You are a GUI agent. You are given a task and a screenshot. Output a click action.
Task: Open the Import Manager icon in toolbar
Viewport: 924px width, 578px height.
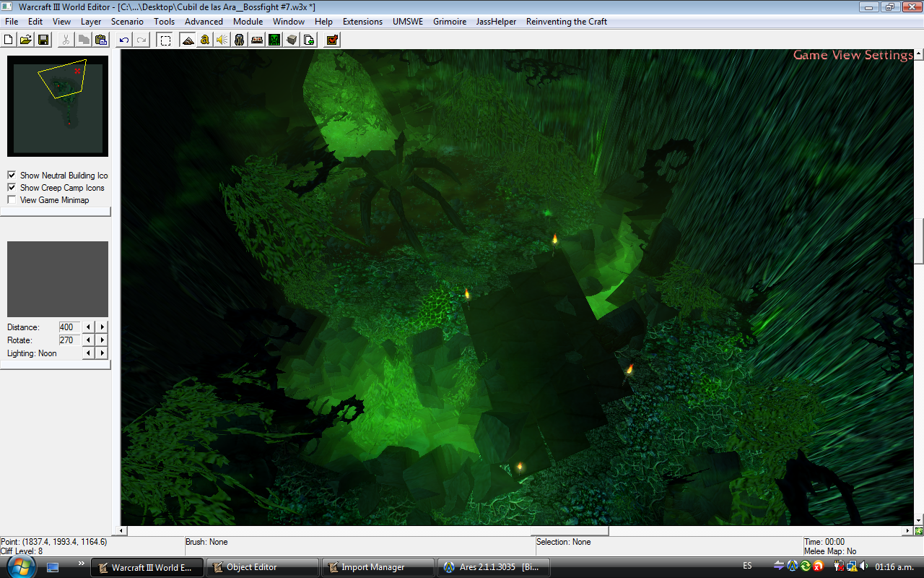[x=309, y=40]
